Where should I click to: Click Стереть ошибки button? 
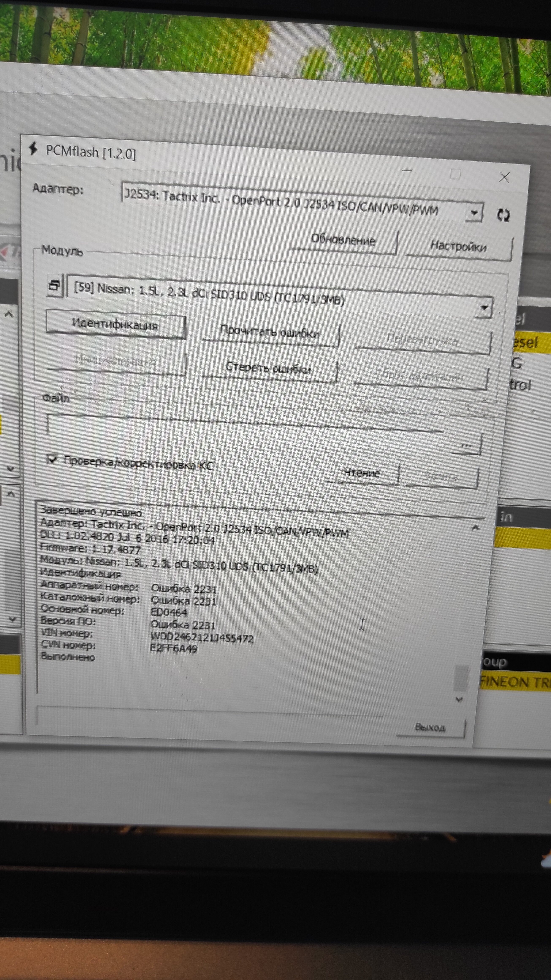click(269, 369)
